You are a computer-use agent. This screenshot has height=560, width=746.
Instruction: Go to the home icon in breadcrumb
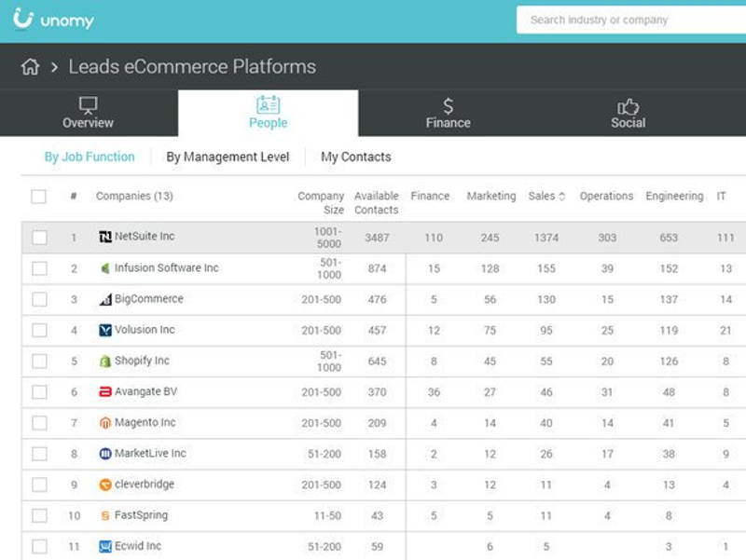[x=30, y=66]
